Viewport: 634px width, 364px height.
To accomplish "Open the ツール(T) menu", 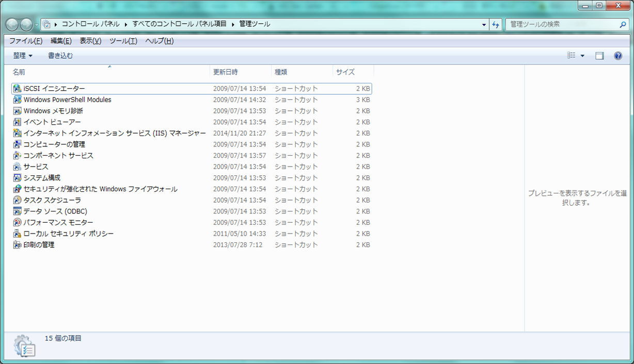I will pos(123,41).
